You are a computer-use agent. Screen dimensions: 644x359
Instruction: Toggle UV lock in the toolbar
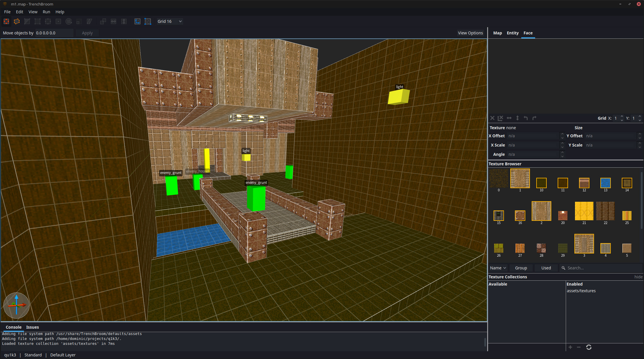pos(148,21)
